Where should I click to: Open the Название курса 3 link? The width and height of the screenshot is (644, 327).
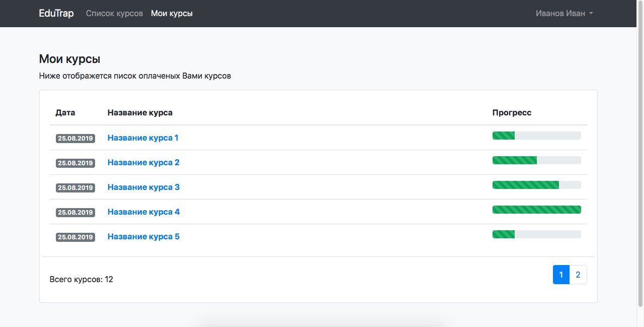[x=143, y=187]
